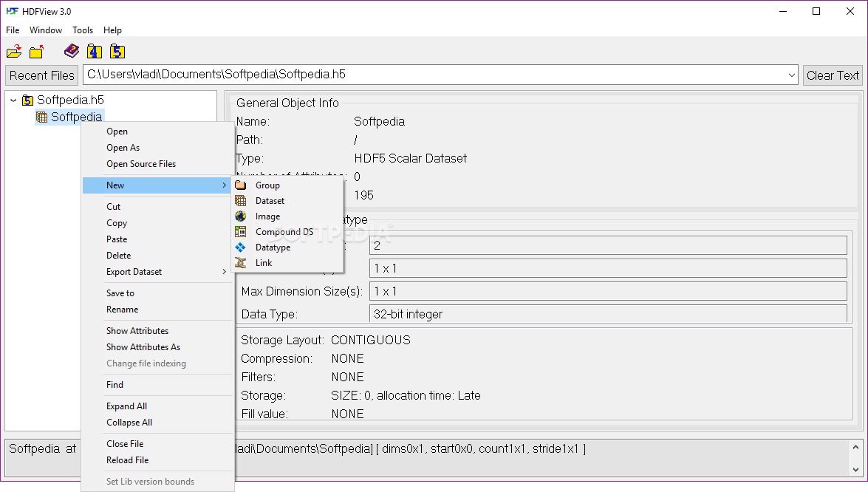The width and height of the screenshot is (868, 492).
Task: Click the 'SIZE: 0, allocation time: Late' text
Action: click(x=406, y=396)
